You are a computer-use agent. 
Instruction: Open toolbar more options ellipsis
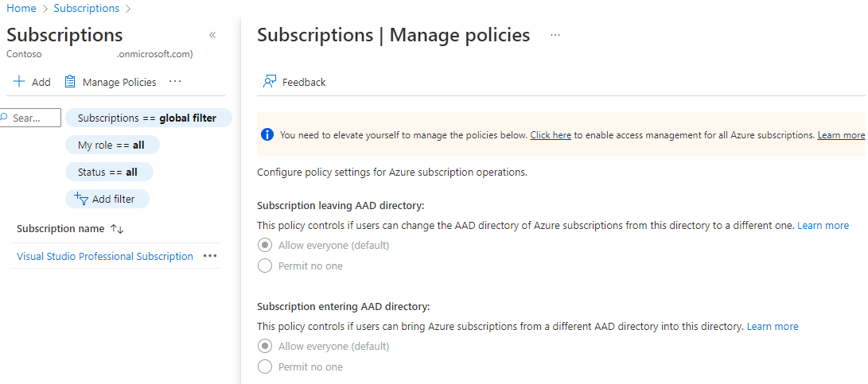click(x=175, y=81)
